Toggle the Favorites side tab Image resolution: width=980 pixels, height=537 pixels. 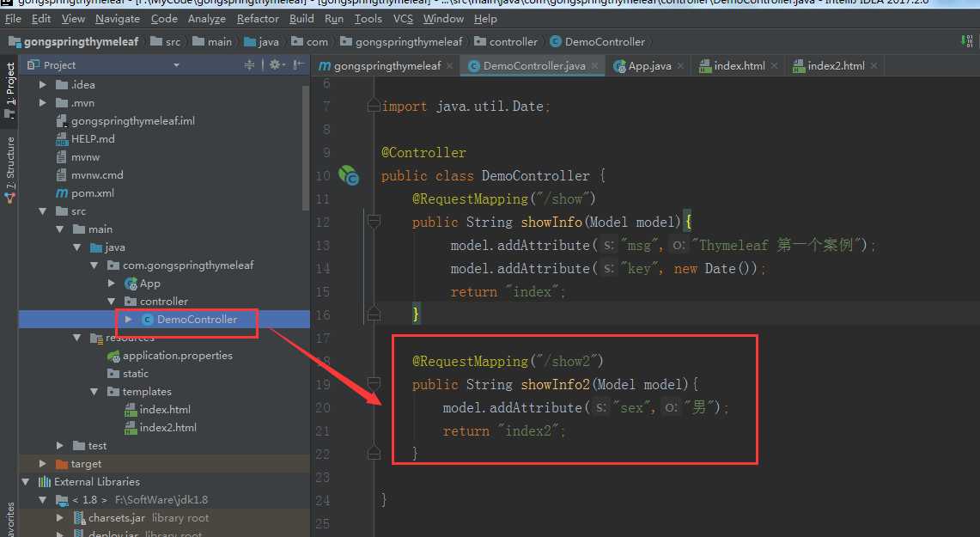point(10,519)
